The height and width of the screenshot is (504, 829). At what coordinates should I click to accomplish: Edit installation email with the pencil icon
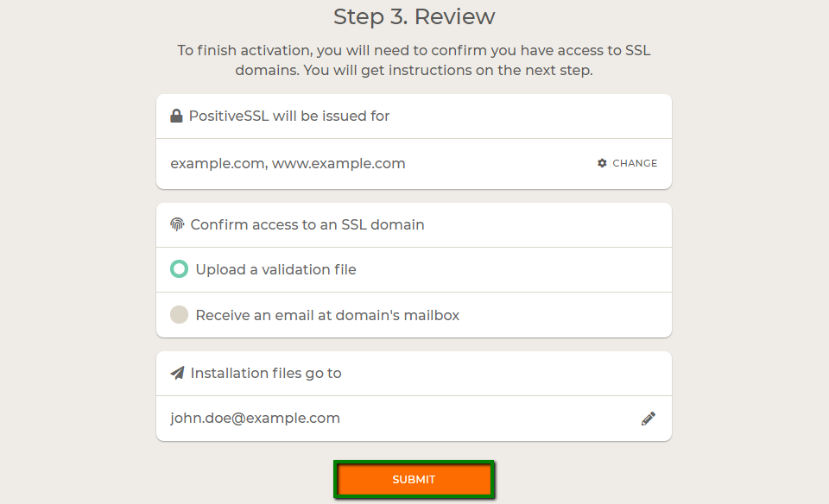(649, 419)
